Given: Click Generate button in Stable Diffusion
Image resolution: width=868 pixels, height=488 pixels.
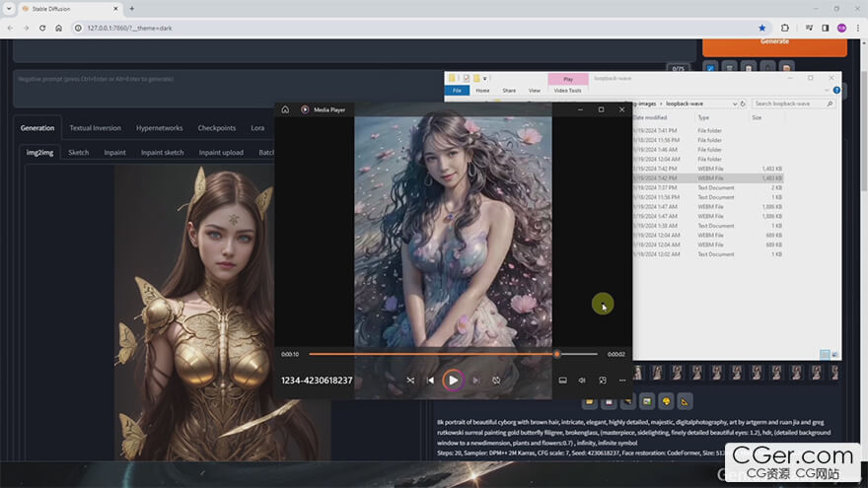Looking at the screenshot, I should (774, 46).
